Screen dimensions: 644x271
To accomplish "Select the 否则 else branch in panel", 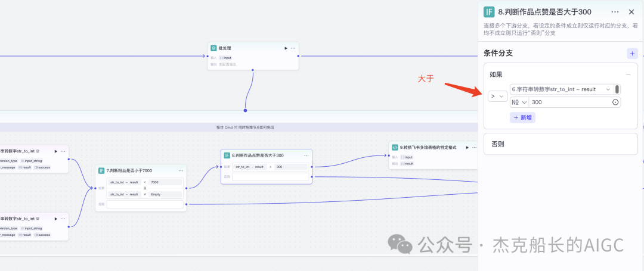I will click(x=561, y=144).
